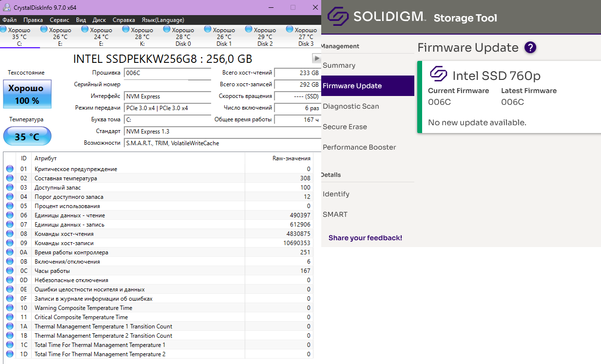Open the Правка menu
Viewport: 601px width, 364px height.
[x=33, y=20]
